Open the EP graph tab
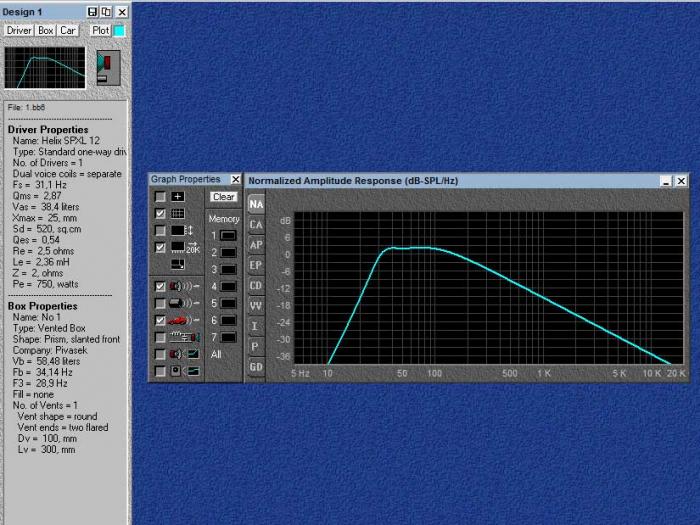700x525 pixels. click(x=256, y=265)
